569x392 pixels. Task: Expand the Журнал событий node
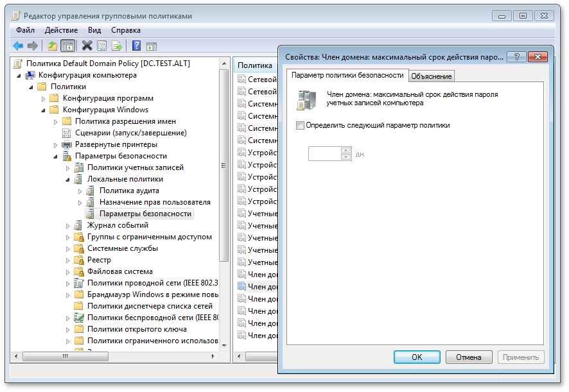[68, 225]
